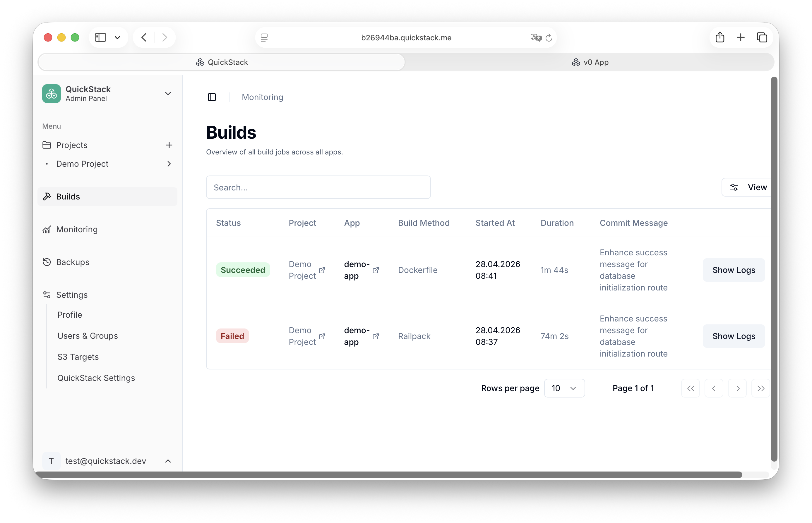Switch to the v0 App tab

tap(590, 63)
